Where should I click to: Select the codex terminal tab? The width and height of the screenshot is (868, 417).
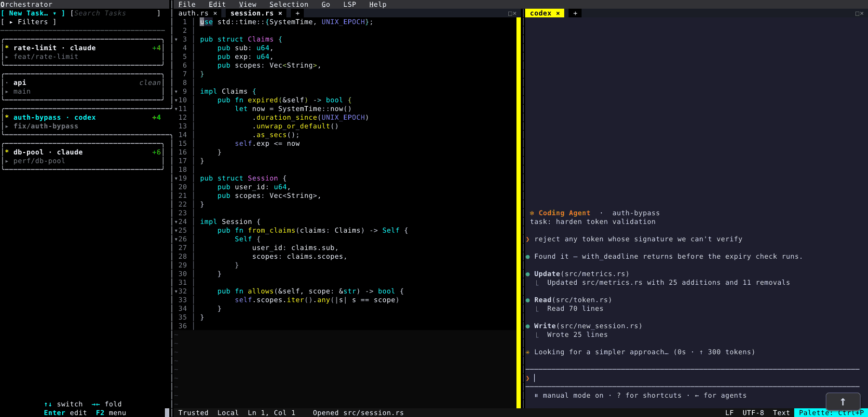click(x=541, y=13)
